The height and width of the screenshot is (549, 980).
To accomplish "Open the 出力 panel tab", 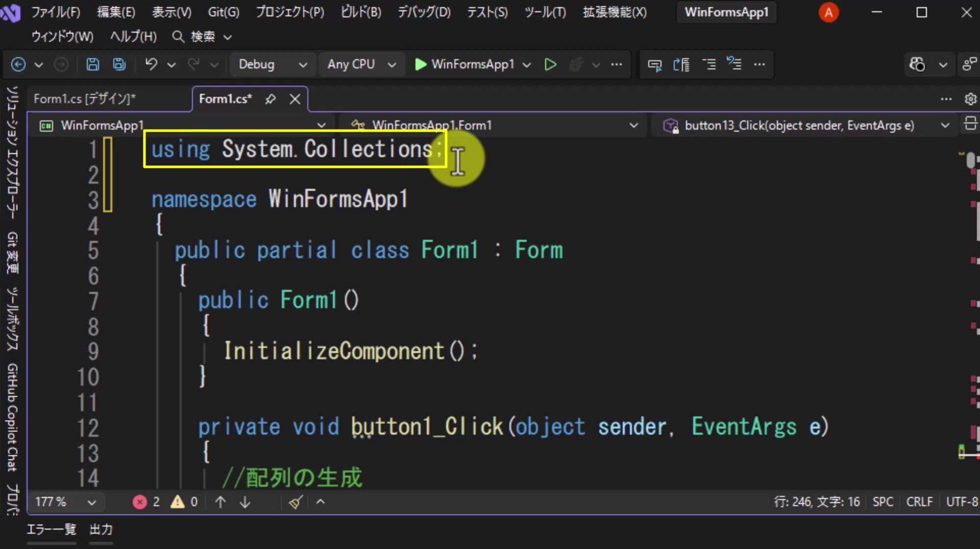I will [101, 530].
